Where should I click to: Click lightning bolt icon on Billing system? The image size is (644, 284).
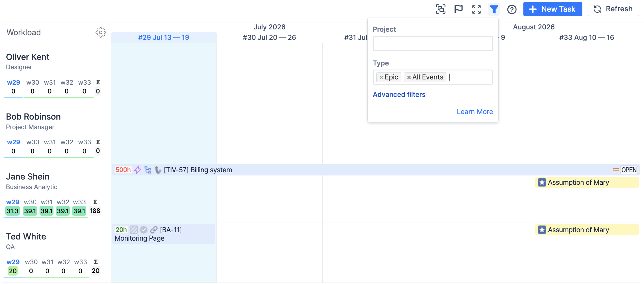[138, 170]
